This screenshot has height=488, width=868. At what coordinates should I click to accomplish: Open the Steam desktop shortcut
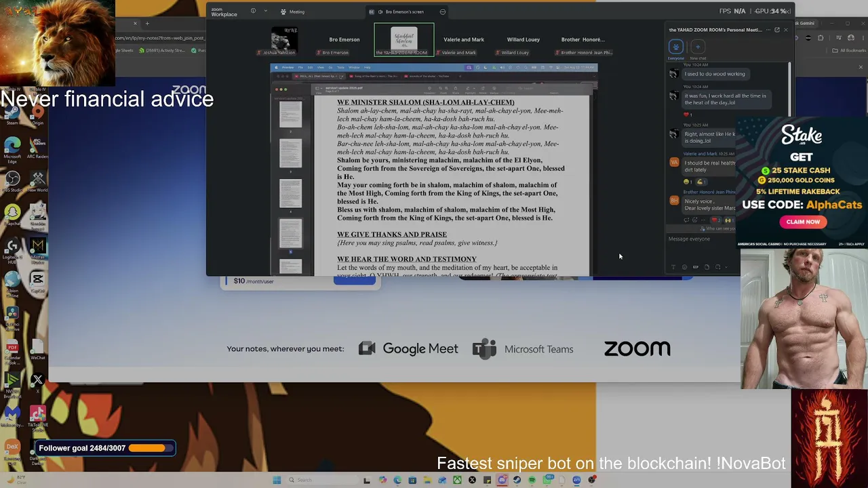[x=12, y=115]
